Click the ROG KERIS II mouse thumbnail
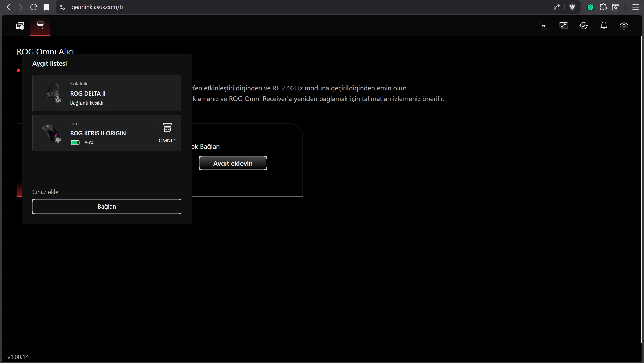This screenshot has width=644, height=363. pos(51,133)
